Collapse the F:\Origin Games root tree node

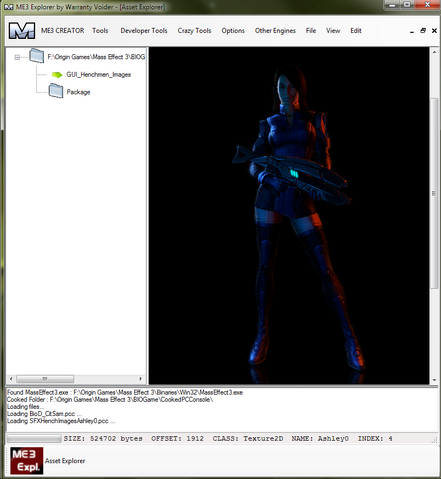tap(17, 57)
